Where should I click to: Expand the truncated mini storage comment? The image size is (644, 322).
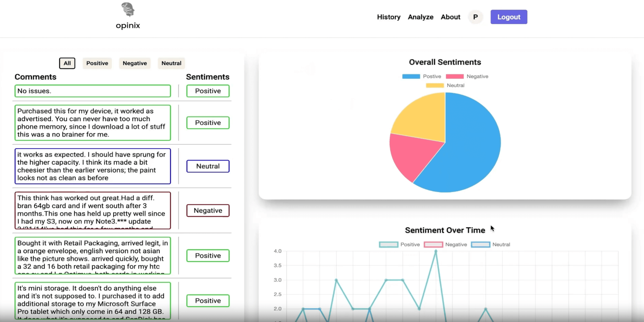(x=92, y=301)
